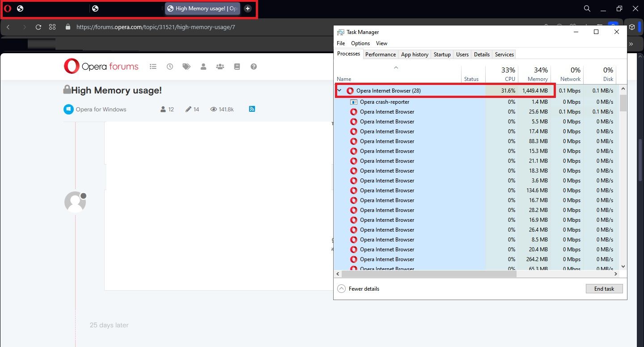
Task: Switch to the Startup tab
Action: 442,55
